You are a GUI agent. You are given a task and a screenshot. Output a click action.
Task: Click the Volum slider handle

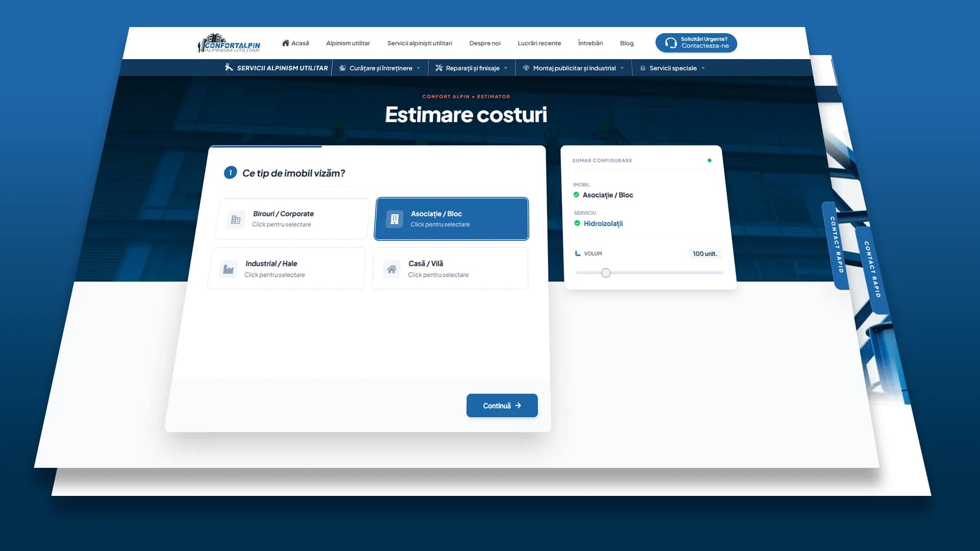point(606,273)
